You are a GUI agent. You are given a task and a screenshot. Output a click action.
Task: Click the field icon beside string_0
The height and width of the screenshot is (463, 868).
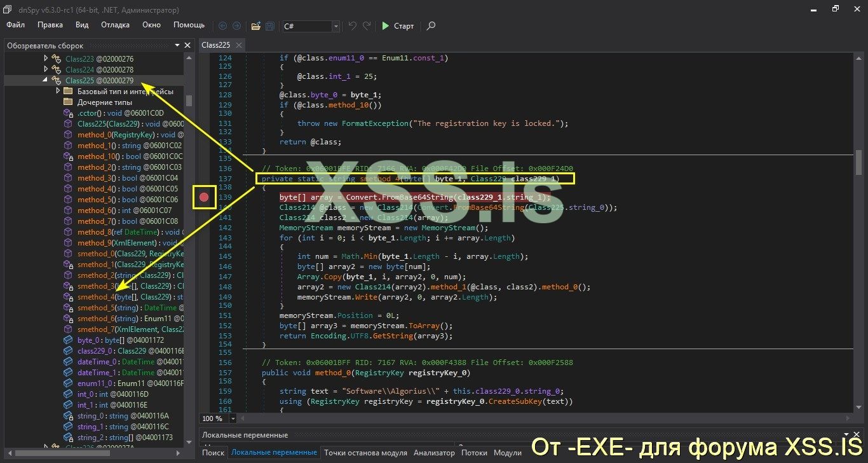(x=68, y=416)
